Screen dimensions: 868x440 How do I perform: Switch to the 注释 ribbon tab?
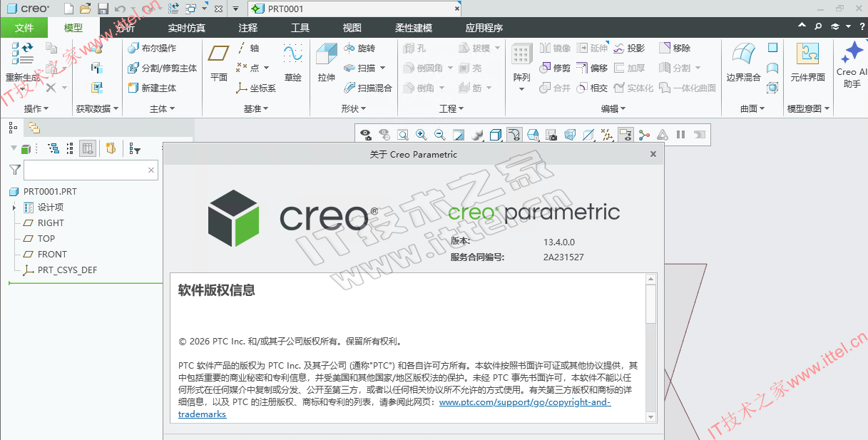coord(248,28)
